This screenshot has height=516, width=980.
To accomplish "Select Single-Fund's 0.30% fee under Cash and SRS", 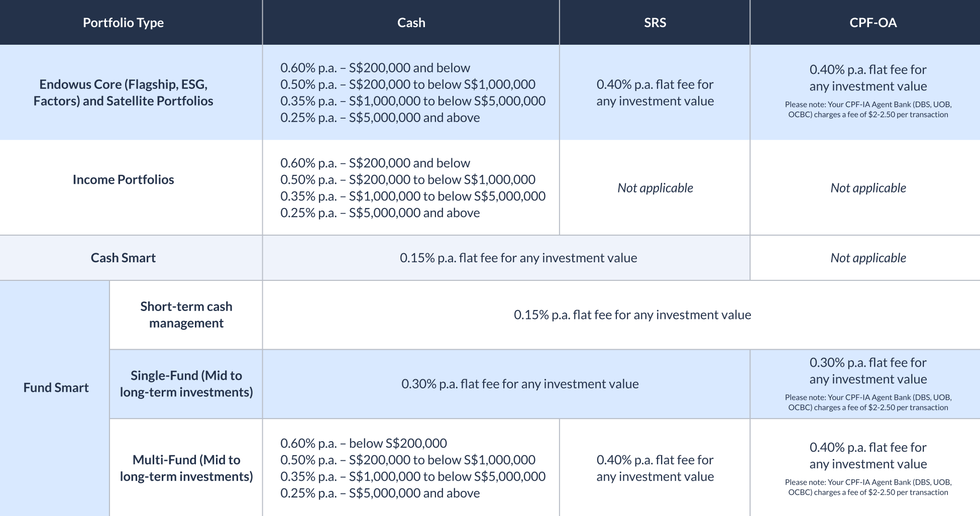I will (519, 384).
